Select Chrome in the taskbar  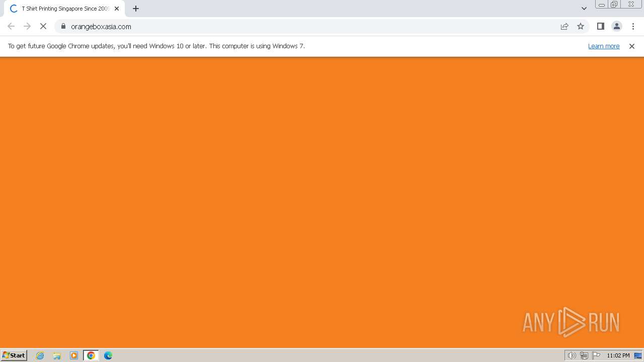(x=91, y=355)
